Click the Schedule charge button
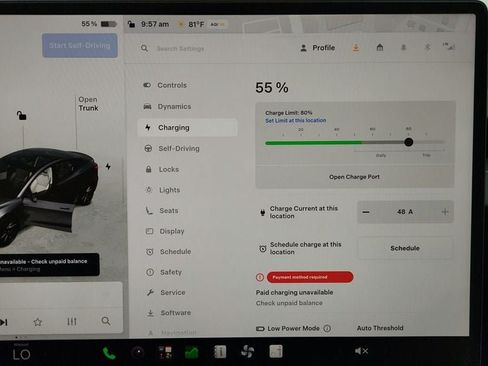Viewport: 488px width, 366px height. 405,248
